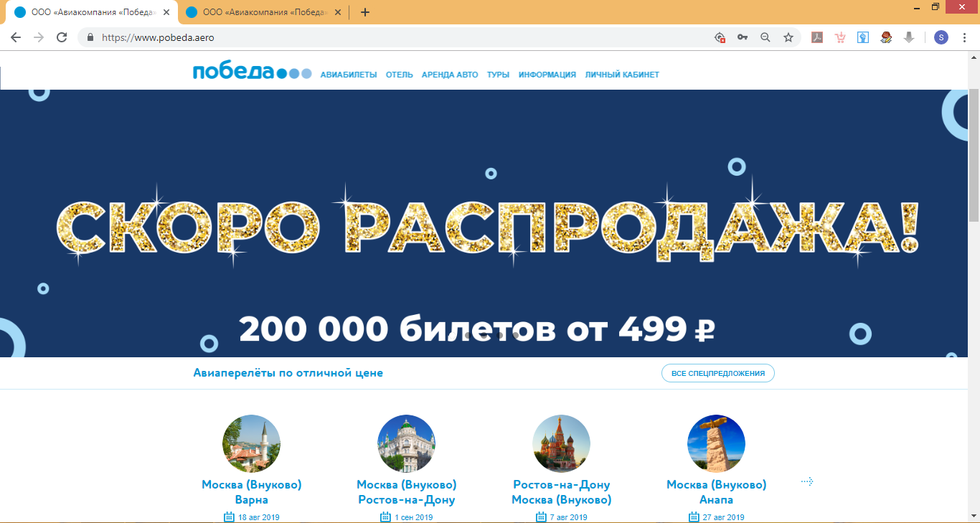The height and width of the screenshot is (523, 980).
Task: Switch to the second Победа tab
Action: [x=263, y=12]
